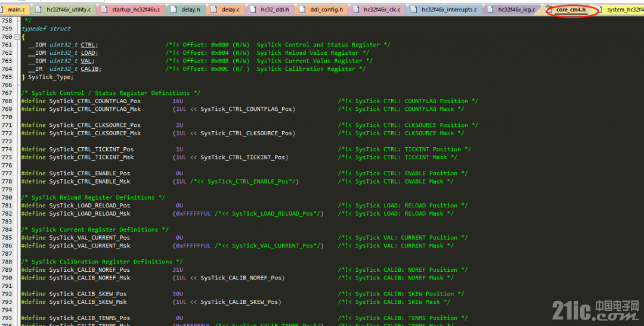
Task: Click line number 787 in the gutter
Action: [7, 254]
